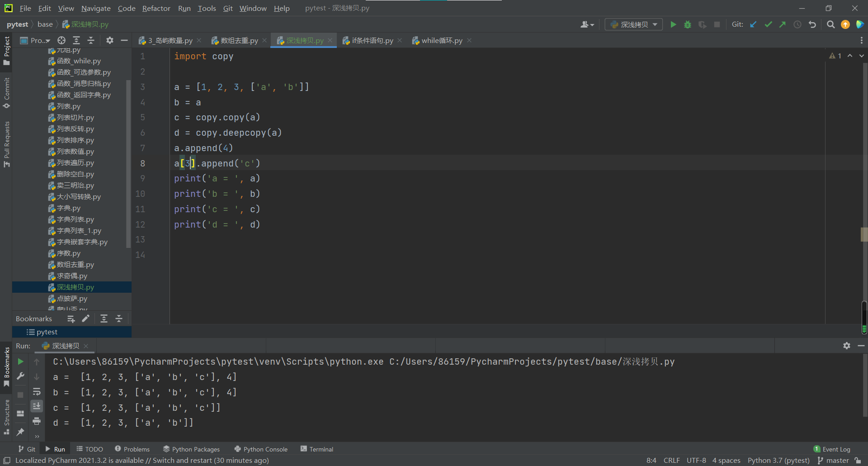Hide the Run tool window
Viewport: 868px width, 466px height.
coord(861,346)
